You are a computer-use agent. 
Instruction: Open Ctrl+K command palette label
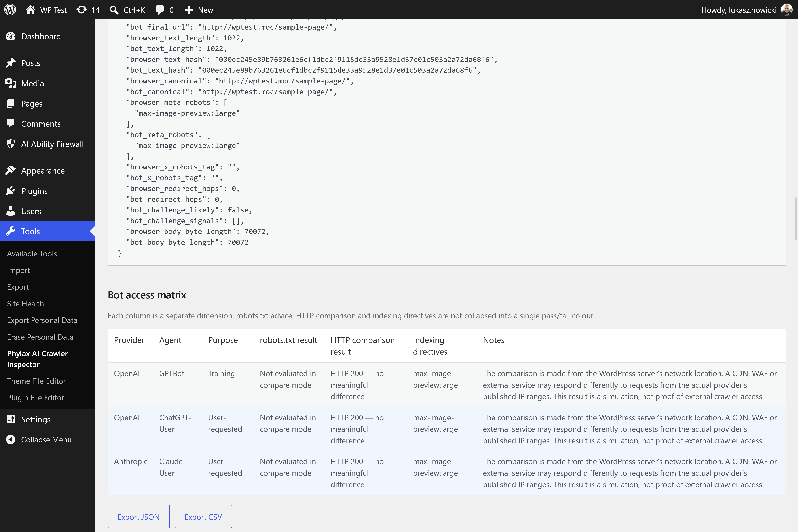point(134,10)
